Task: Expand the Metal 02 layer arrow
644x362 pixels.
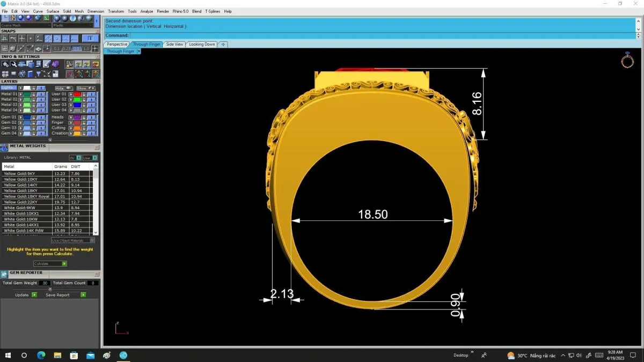Action: point(20,100)
